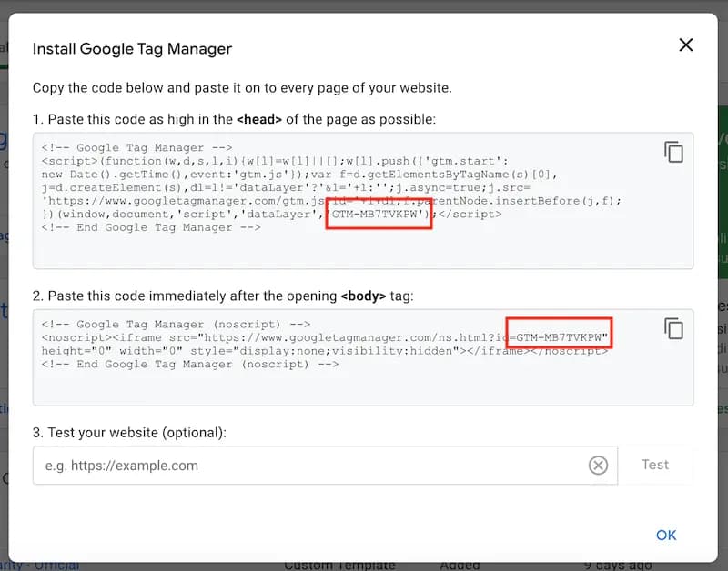728x571 pixels.
Task: Click the body noscript code box
Action: click(x=363, y=357)
